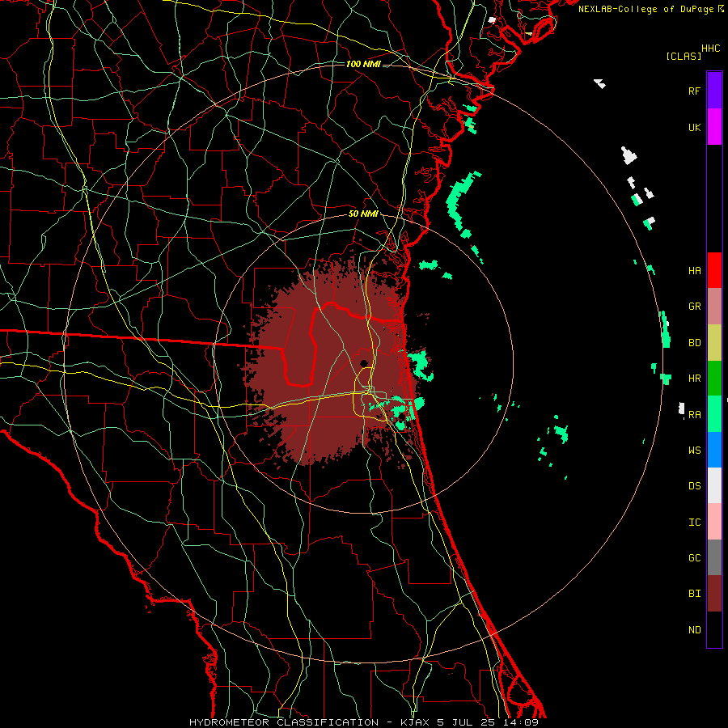Click the HYDROMETEOR CLASSIFICATION title text
The image size is (728, 728).
pyautogui.click(x=284, y=722)
